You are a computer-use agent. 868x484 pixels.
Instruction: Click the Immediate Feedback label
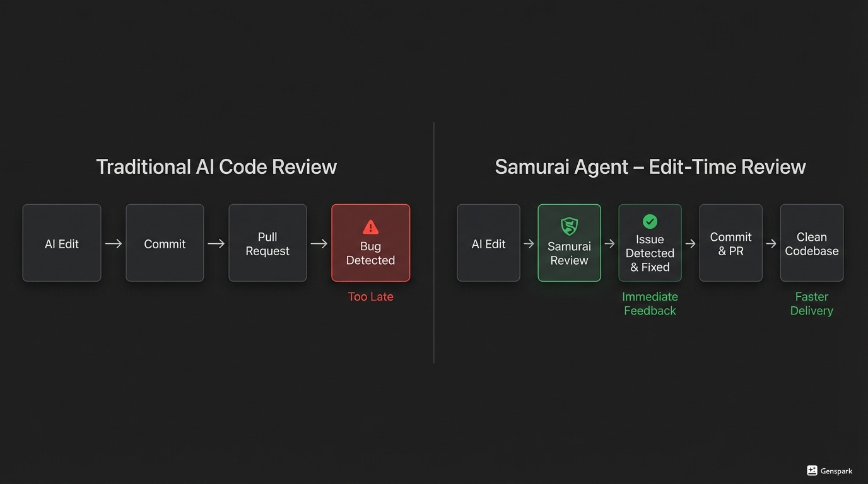coord(650,303)
